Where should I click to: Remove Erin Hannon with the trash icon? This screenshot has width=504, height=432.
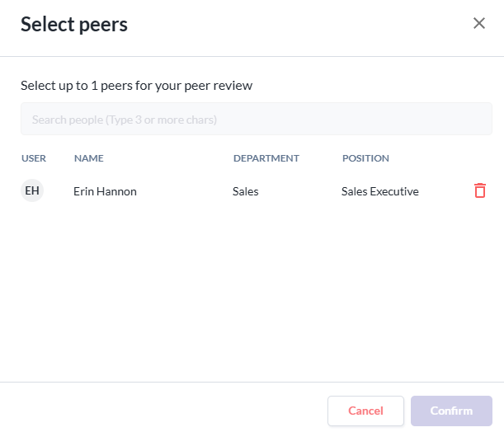tap(480, 190)
